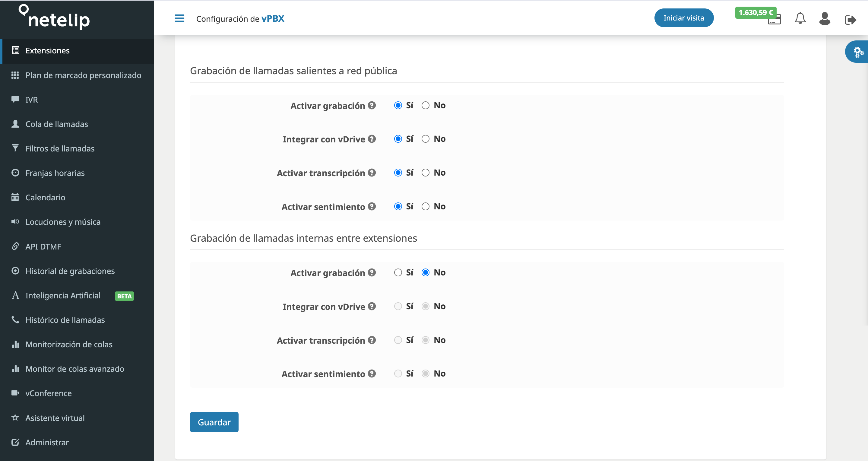Click the internal Activar transcripción label

pos(321,340)
